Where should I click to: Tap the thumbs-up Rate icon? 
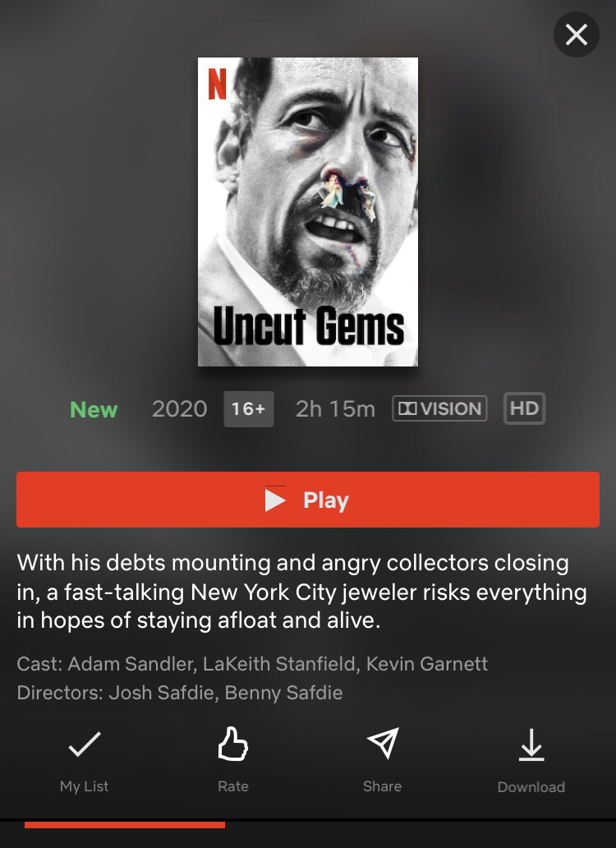233,744
